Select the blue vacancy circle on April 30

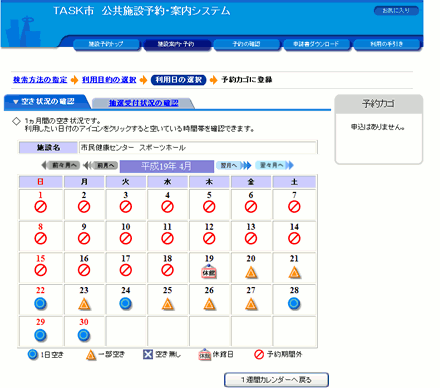(x=84, y=335)
